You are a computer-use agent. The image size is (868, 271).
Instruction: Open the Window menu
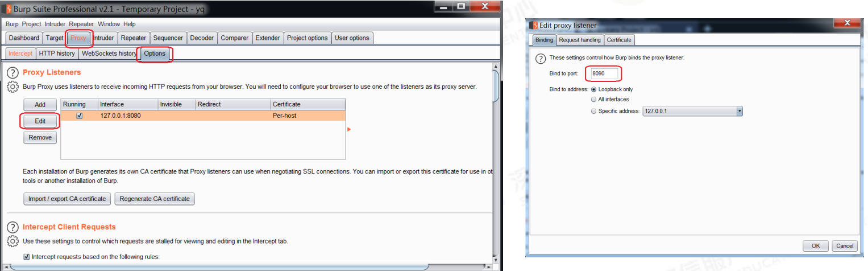pos(109,24)
